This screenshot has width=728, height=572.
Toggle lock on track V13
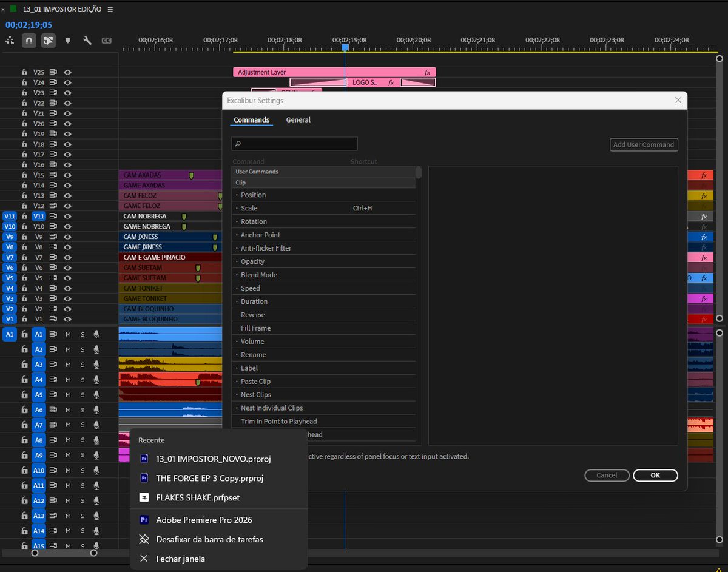click(24, 196)
